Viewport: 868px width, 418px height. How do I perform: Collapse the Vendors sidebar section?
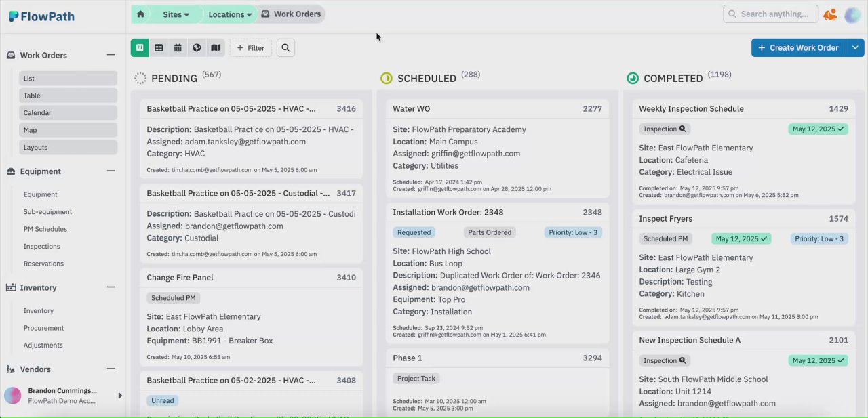111,369
